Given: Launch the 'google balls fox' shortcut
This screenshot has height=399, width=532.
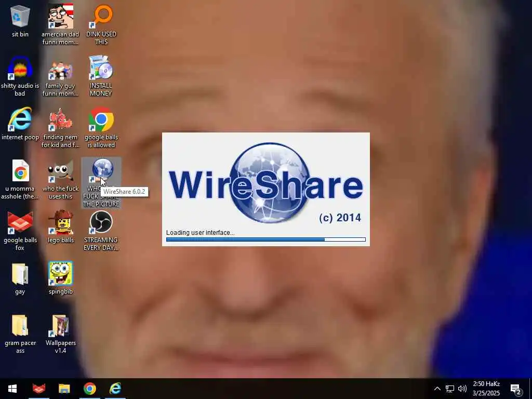Looking at the screenshot, I should click(20, 231).
